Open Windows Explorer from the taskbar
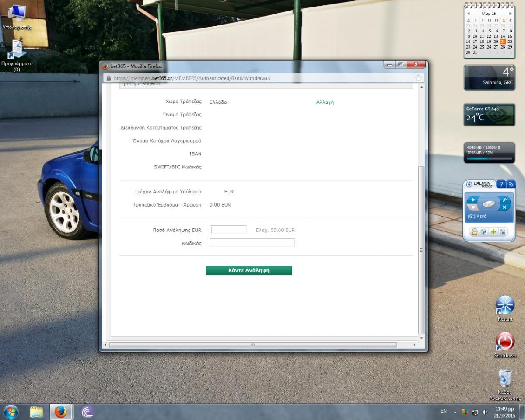This screenshot has width=525, height=420. [36, 412]
